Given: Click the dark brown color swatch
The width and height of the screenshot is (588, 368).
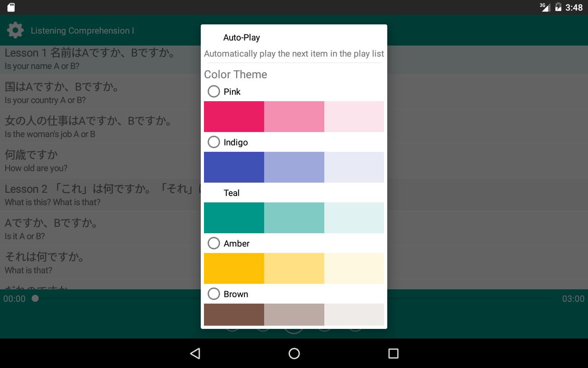Looking at the screenshot, I should pos(234,315).
